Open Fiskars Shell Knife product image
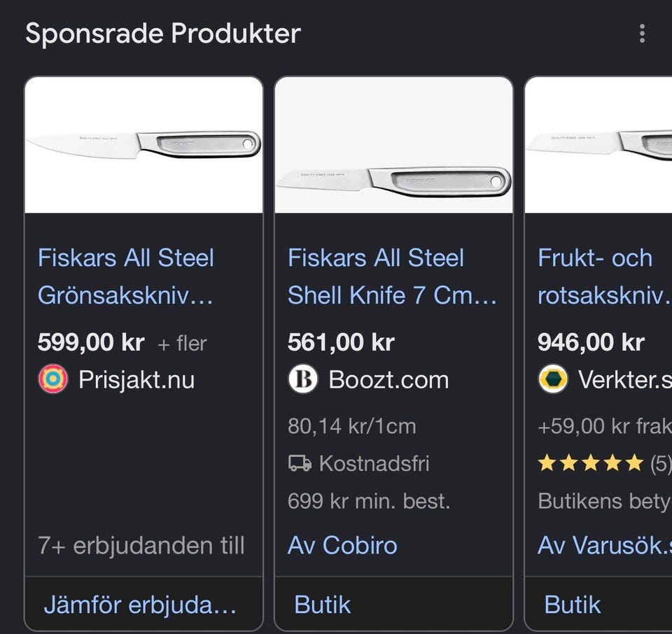 pos(393,145)
